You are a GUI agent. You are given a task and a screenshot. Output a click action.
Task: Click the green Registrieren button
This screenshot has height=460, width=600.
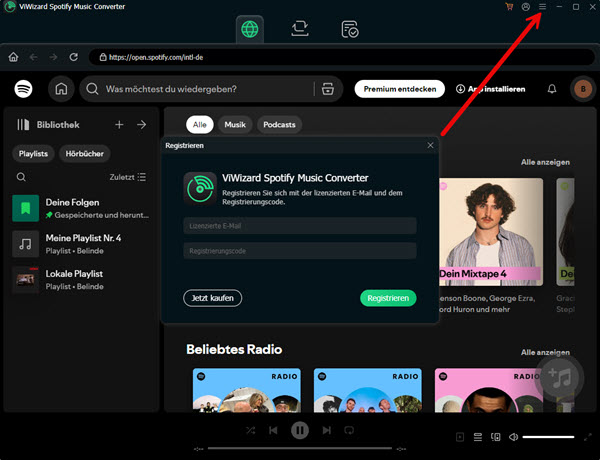pyautogui.click(x=387, y=298)
